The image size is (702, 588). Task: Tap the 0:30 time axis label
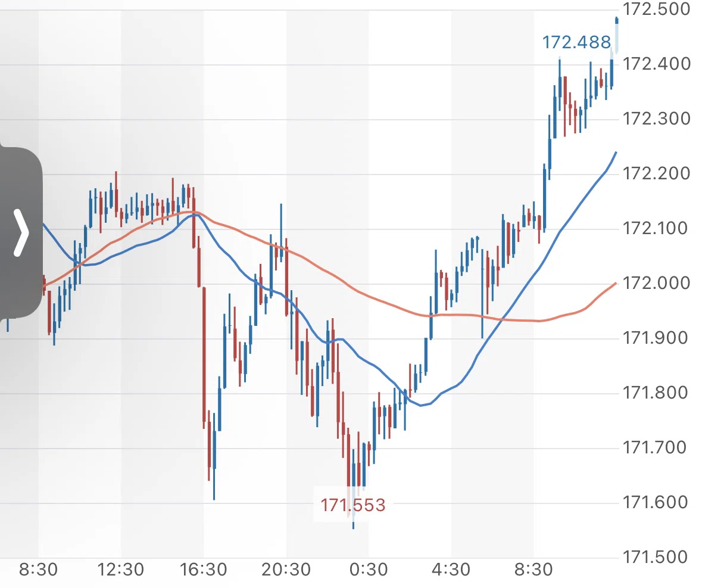coord(369,570)
